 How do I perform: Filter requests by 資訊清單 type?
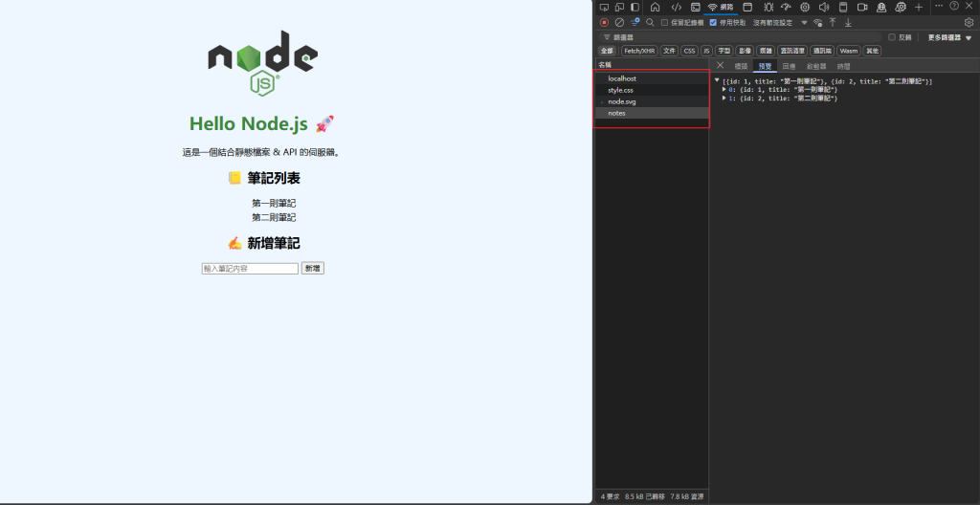click(x=791, y=51)
